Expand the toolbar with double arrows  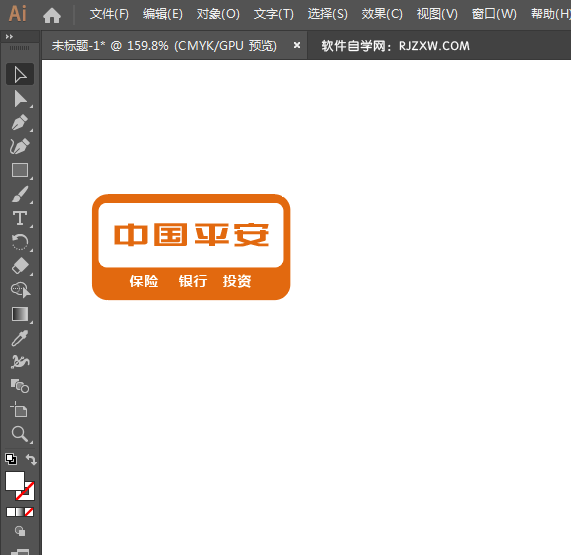pyautogui.click(x=9, y=36)
